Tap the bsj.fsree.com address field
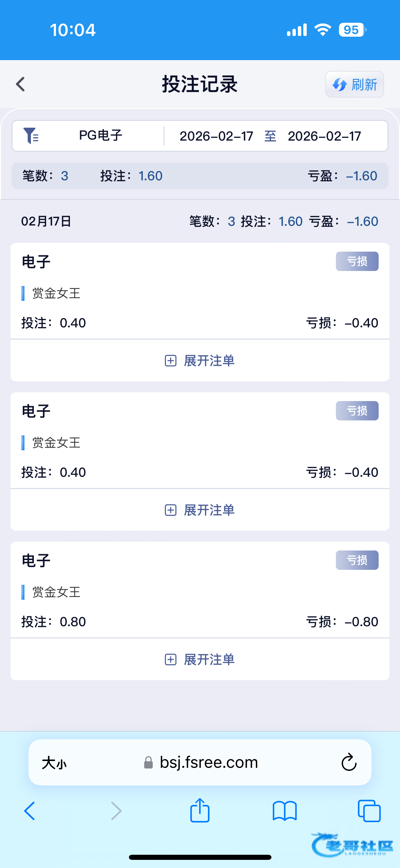The image size is (400, 868). (208, 763)
